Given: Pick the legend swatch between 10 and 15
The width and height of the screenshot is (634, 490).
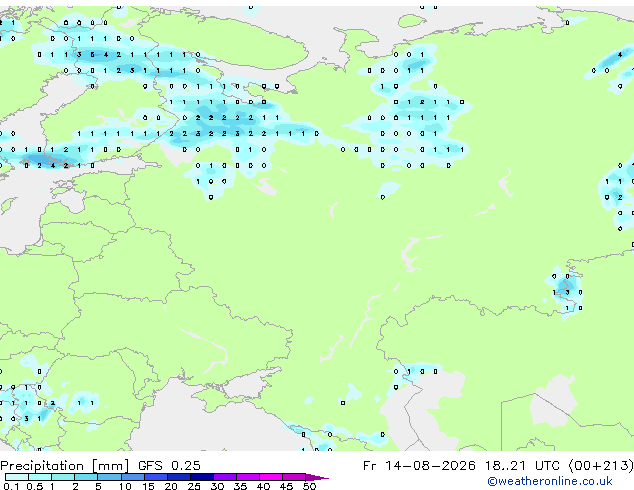Looking at the screenshot, I should pos(133,477).
